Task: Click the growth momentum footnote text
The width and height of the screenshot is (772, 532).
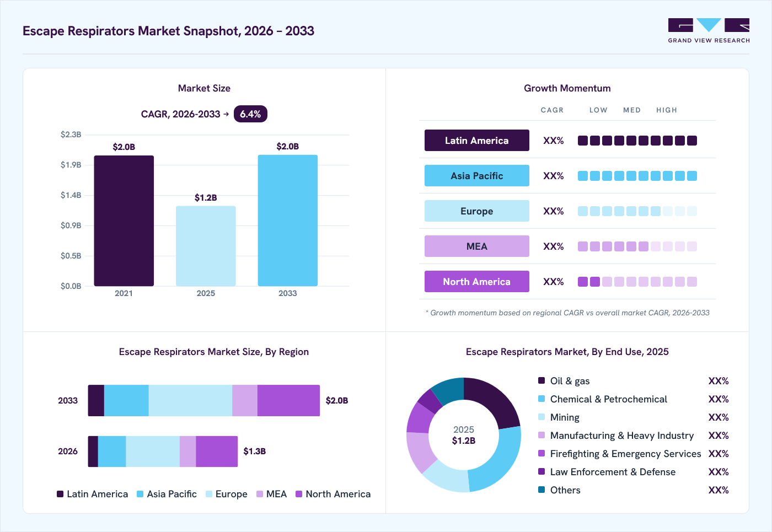Action: (x=567, y=313)
